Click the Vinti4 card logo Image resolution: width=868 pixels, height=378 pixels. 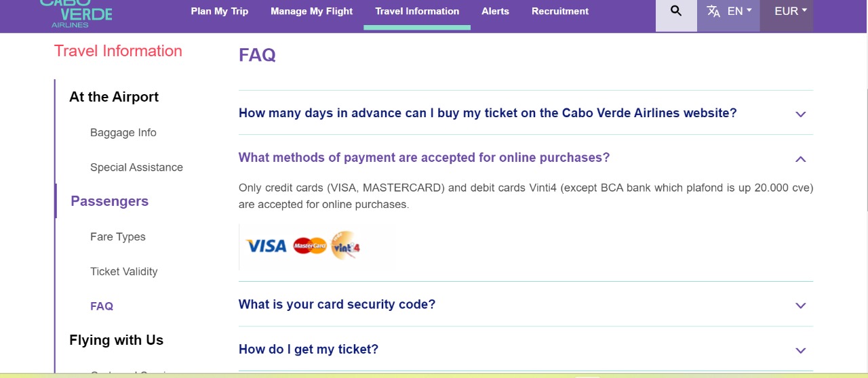click(346, 246)
